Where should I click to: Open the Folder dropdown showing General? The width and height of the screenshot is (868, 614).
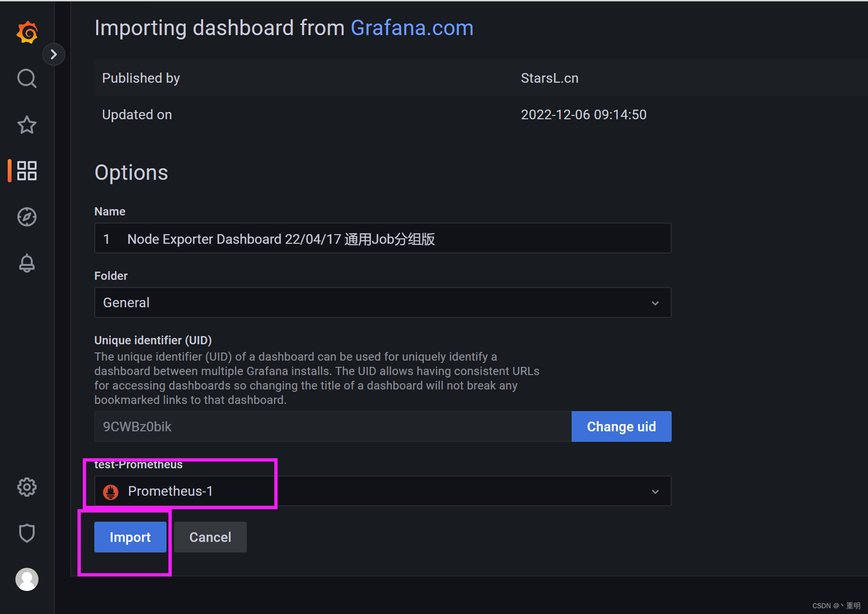click(383, 302)
